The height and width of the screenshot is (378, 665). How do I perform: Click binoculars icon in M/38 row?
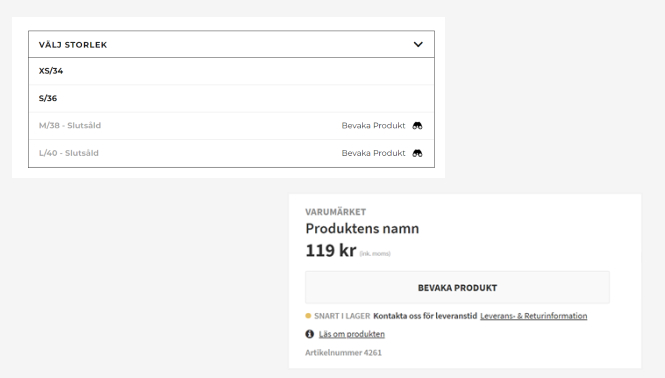click(417, 126)
